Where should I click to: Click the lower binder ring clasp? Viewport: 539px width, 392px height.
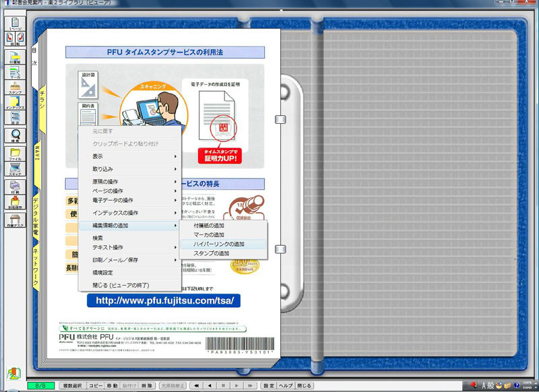click(280, 249)
